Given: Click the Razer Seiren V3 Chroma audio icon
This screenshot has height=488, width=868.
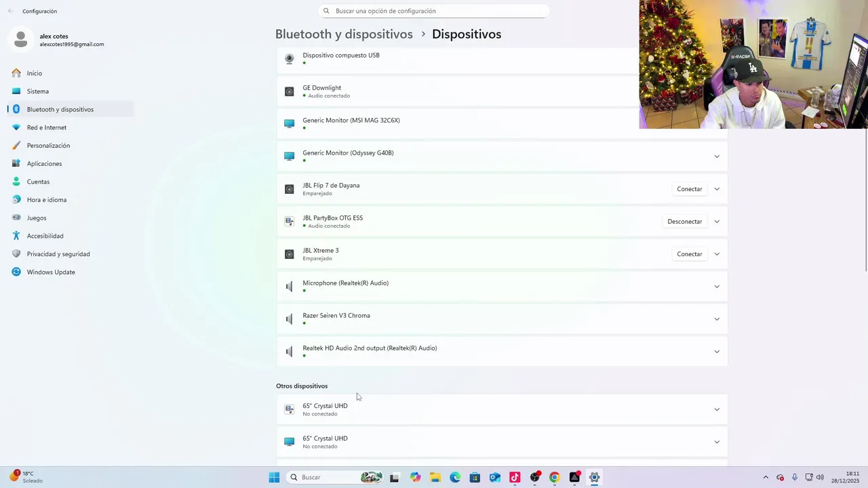Looking at the screenshot, I should [x=290, y=319].
